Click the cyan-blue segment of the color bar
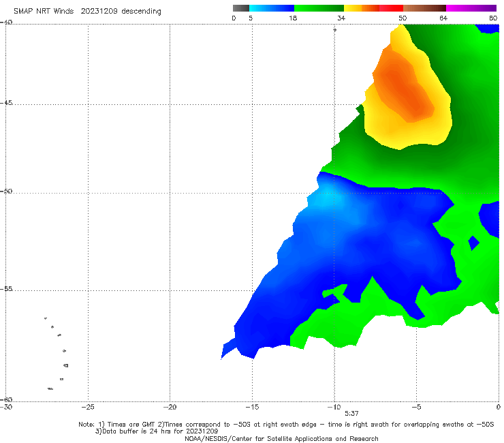The image size is (504, 443). point(272,8)
